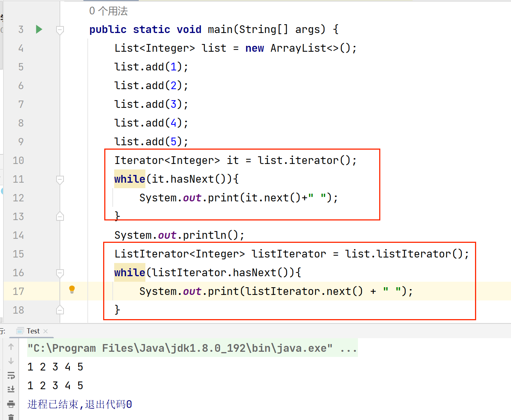The width and height of the screenshot is (511, 420).
Task: Toggle fold end marker at line 13
Action: (x=60, y=216)
